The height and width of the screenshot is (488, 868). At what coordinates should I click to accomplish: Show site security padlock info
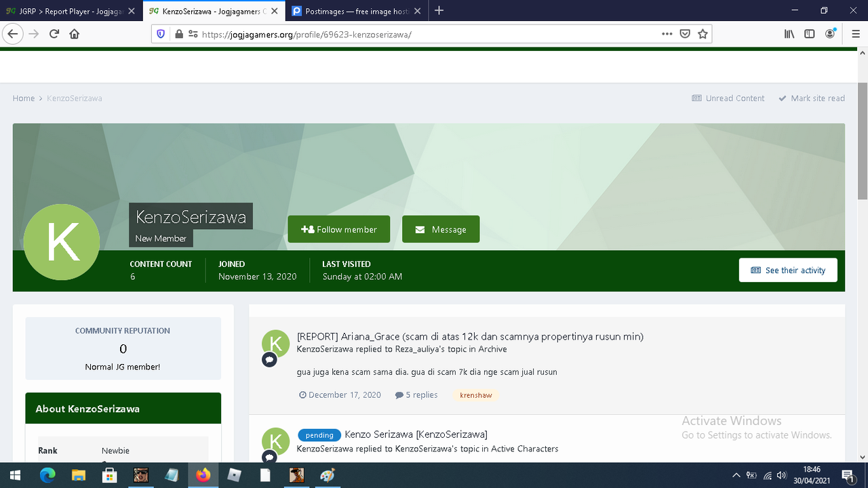(x=179, y=34)
